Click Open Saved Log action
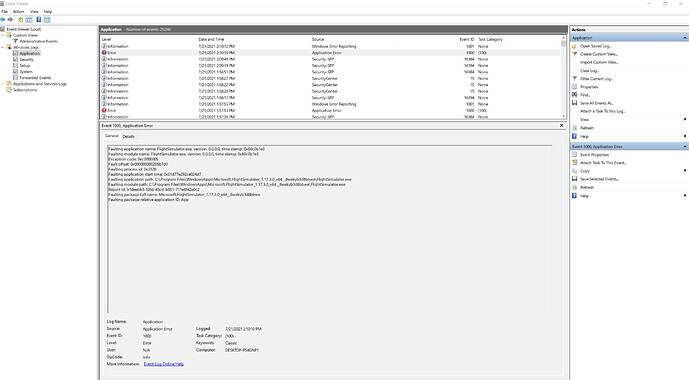Viewport: 689px width, 380px height. 595,46
